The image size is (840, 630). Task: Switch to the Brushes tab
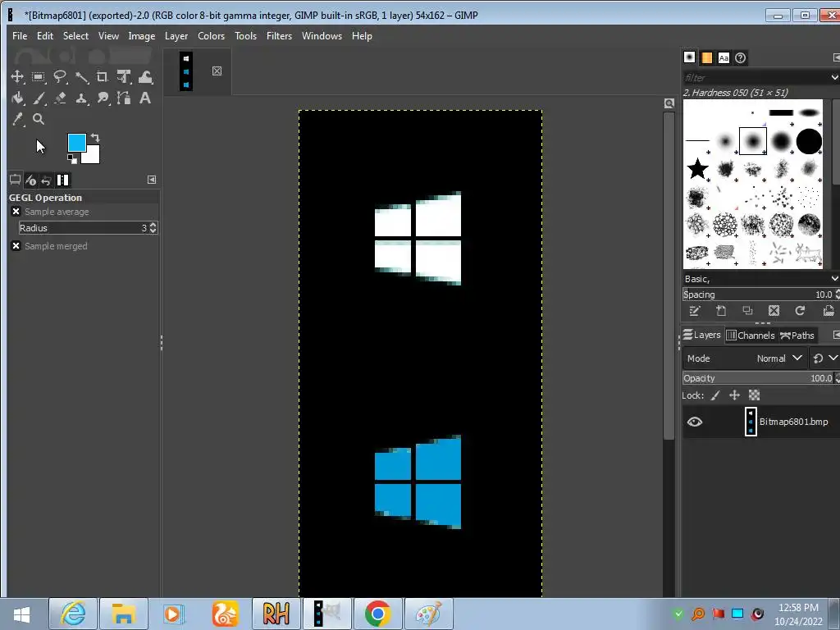coord(689,57)
